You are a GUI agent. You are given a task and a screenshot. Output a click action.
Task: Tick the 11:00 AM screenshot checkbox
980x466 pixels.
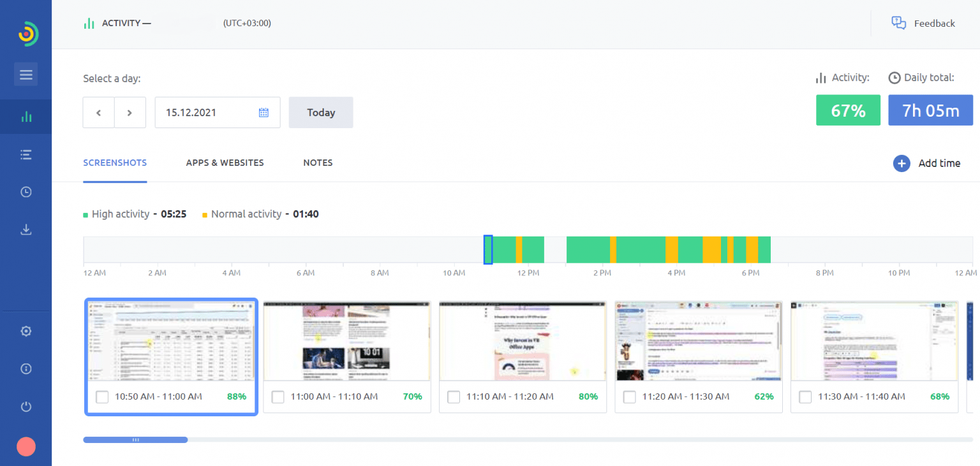[278, 397]
